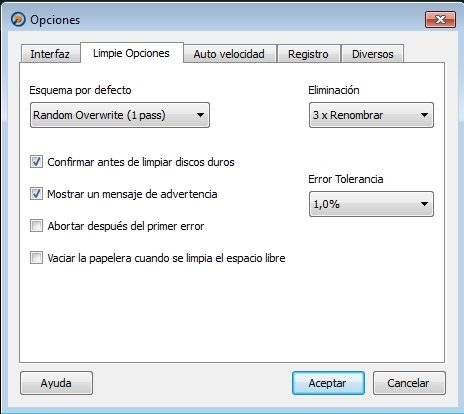This screenshot has width=464, height=414.
Task: Switch to the Interfaz tab
Action: pos(50,54)
